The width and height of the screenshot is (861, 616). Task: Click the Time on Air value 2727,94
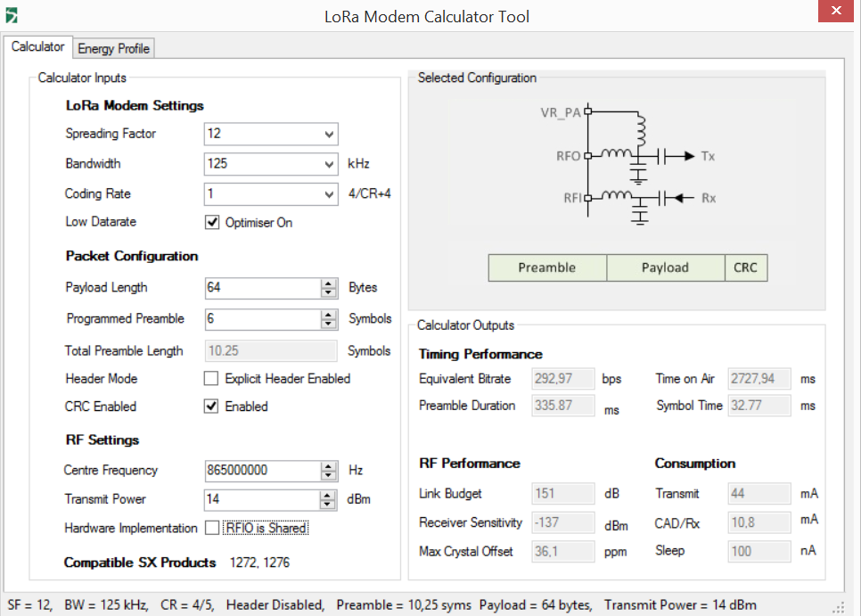pos(759,379)
